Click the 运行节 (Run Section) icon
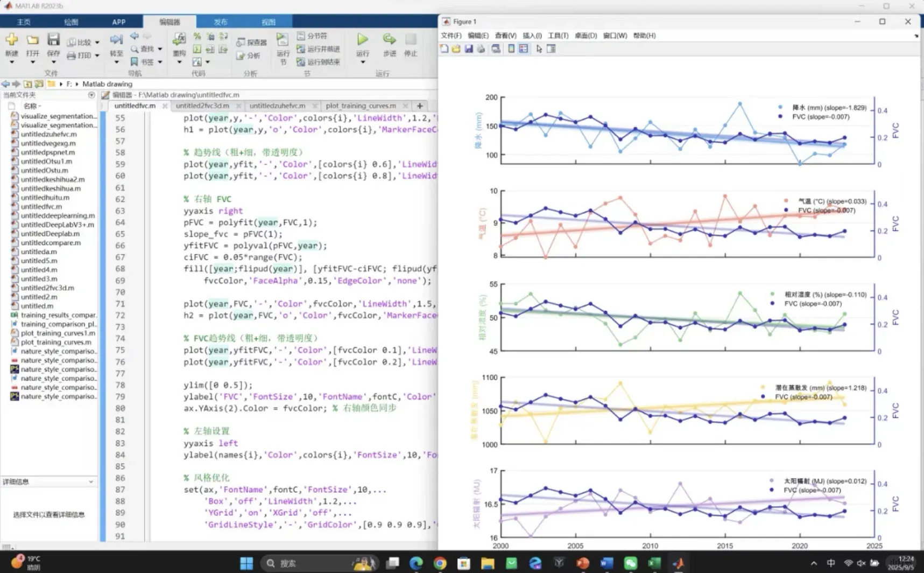Viewport: 924px width, 573px height. 283,40
